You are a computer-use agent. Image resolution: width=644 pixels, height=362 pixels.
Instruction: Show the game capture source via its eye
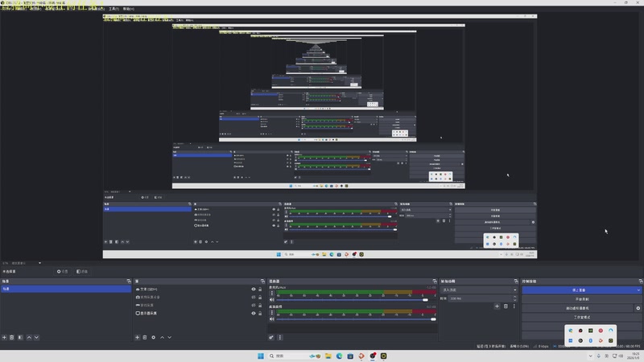pyautogui.click(x=254, y=306)
